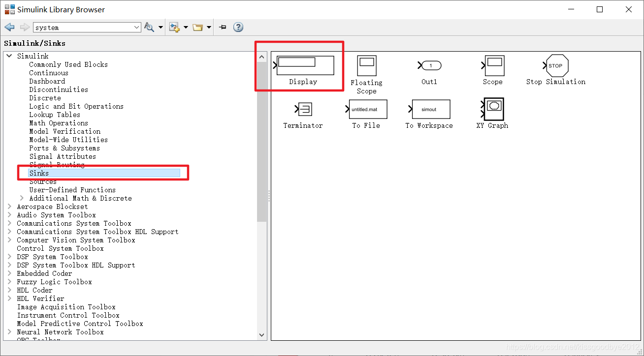The height and width of the screenshot is (356, 644).
Task: Select the Lookup Tables library
Action: coord(55,115)
